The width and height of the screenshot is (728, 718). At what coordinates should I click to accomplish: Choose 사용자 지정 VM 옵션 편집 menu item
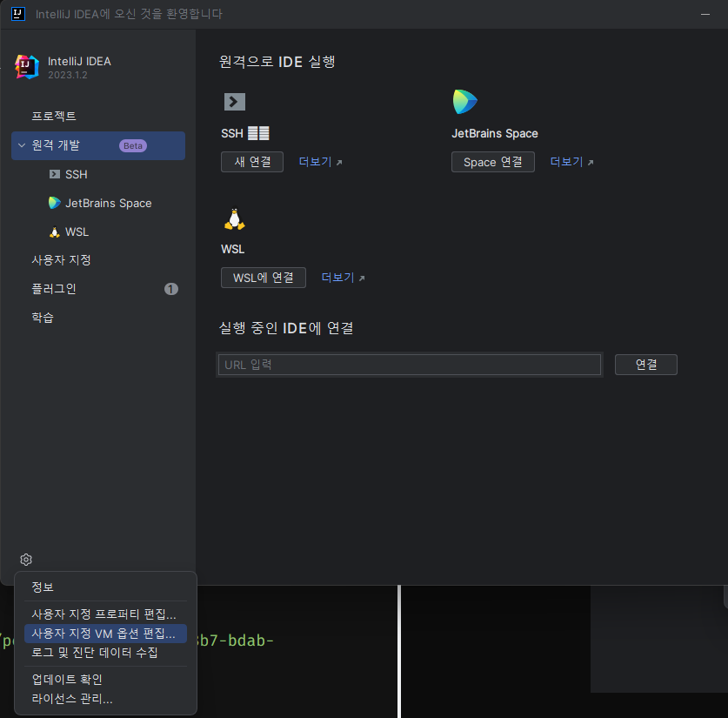click(105, 634)
